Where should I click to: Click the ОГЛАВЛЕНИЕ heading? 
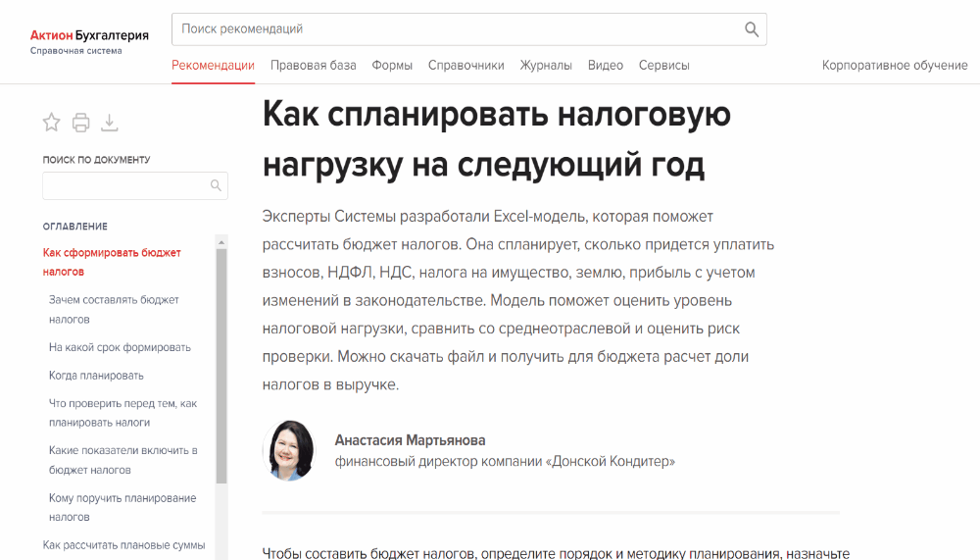75,227
